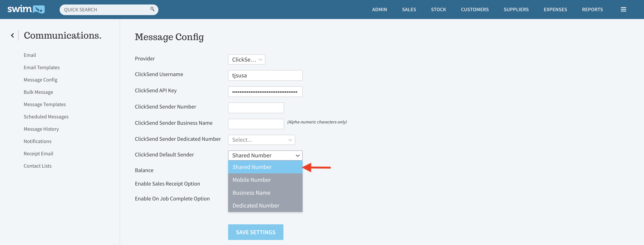644x245 pixels.
Task: Open the hamburger menu icon
Action: pos(623,10)
